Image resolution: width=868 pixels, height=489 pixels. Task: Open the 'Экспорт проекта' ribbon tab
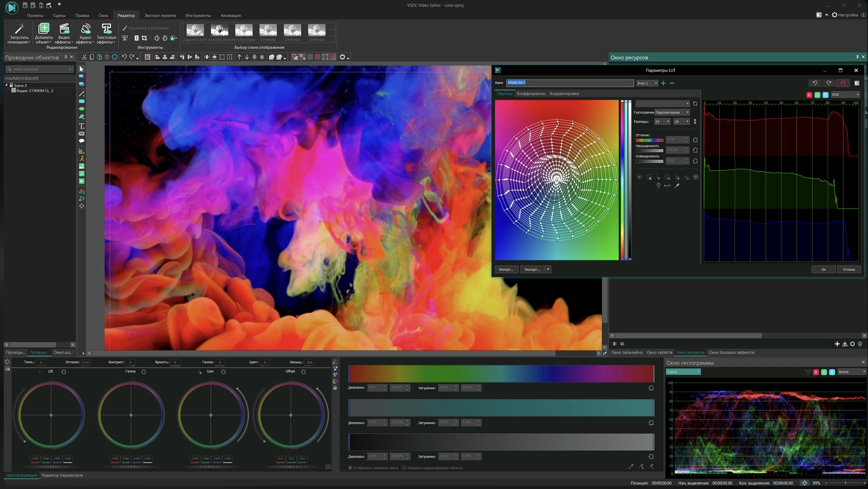coord(160,15)
